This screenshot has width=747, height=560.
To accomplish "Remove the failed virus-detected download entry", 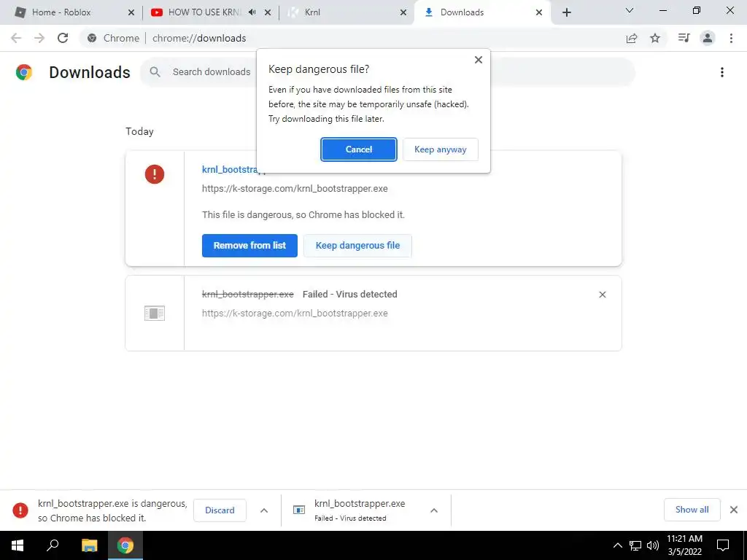I will pyautogui.click(x=602, y=295).
